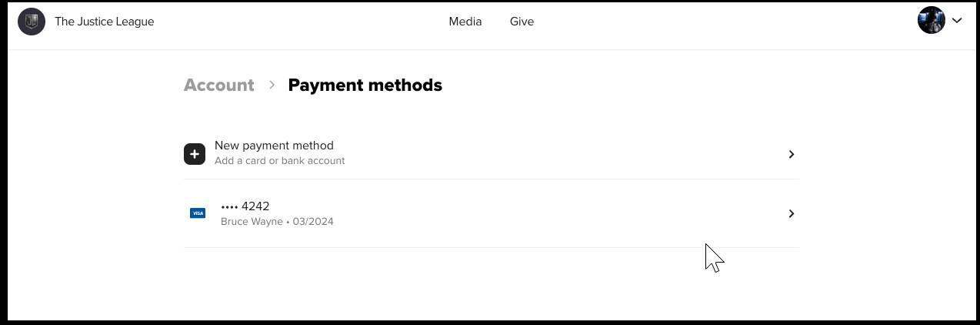Click the word 'Wayne' in the card row
This screenshot has height=325, width=980.
(x=266, y=222)
